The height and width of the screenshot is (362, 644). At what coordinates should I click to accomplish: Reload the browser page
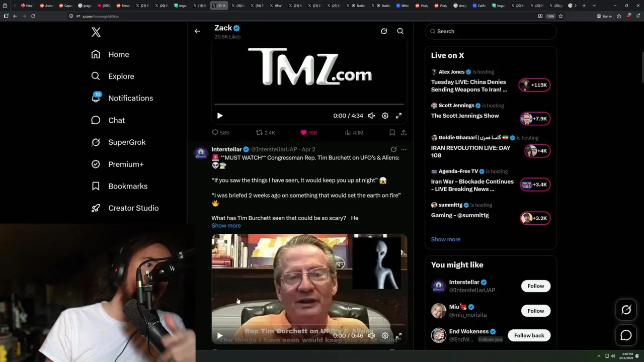pyautogui.click(x=33, y=16)
